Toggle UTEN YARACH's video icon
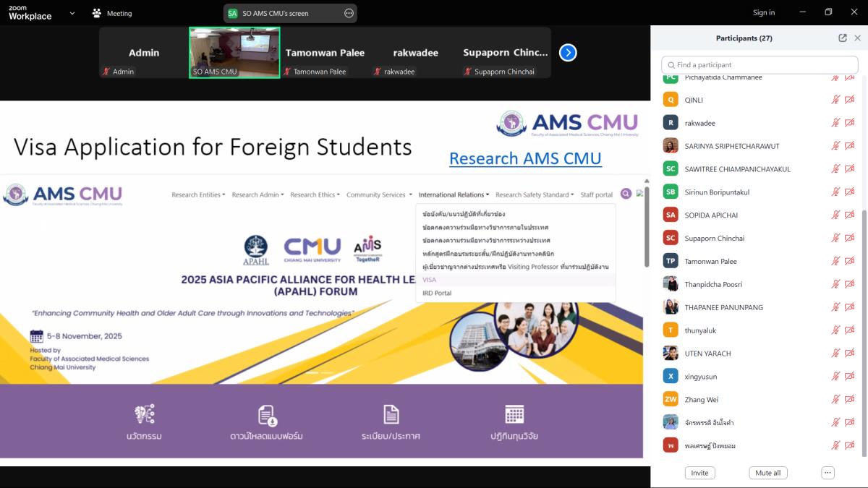868x488 pixels. point(850,354)
